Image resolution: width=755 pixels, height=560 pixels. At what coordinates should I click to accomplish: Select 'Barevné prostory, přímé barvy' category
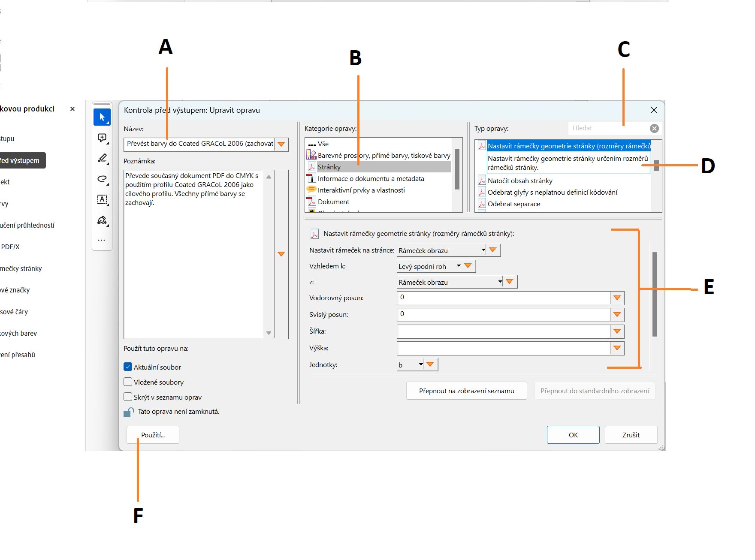click(x=379, y=156)
